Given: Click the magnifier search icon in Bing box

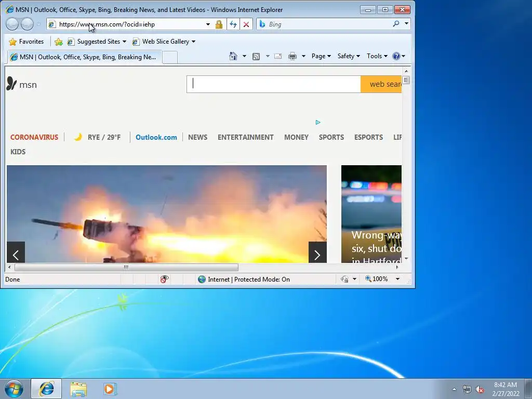Looking at the screenshot, I should (396, 24).
